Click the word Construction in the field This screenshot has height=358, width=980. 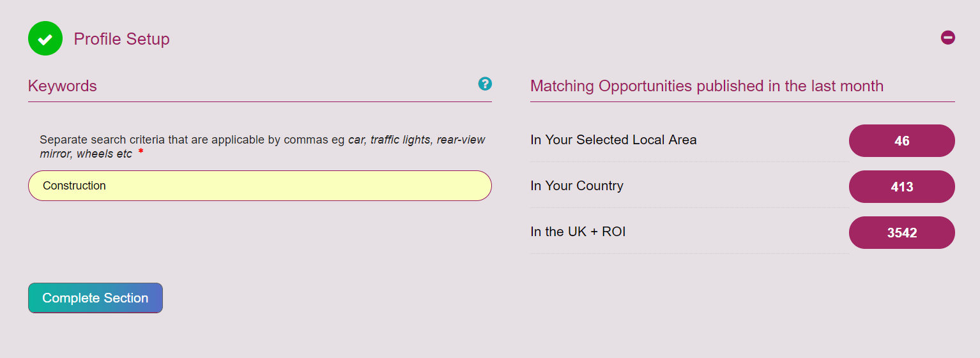tap(74, 186)
